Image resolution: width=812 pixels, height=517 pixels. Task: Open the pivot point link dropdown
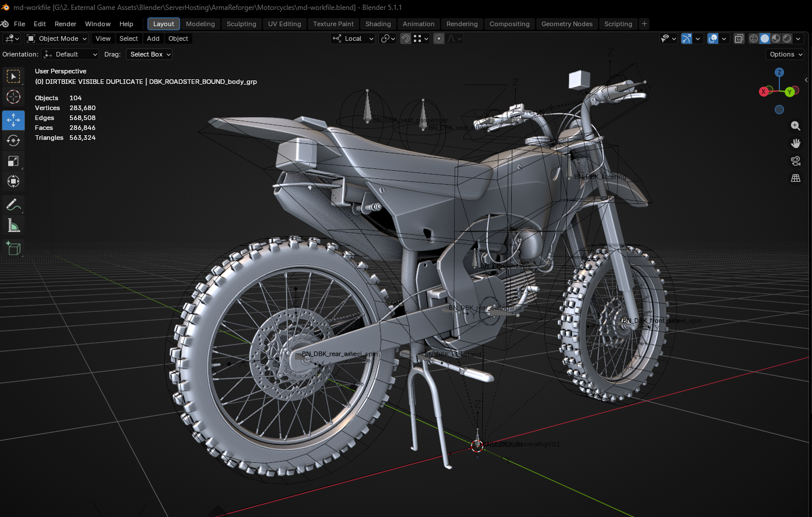coord(388,38)
